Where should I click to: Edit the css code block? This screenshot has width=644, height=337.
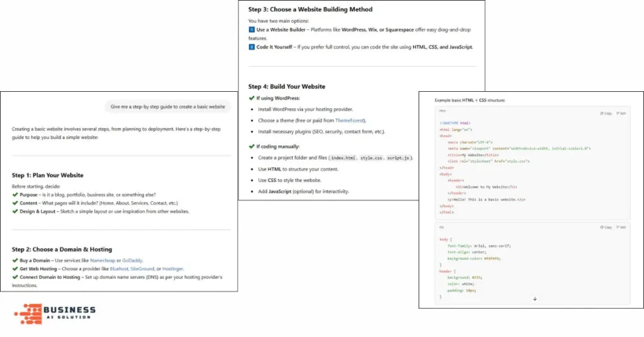tap(621, 227)
